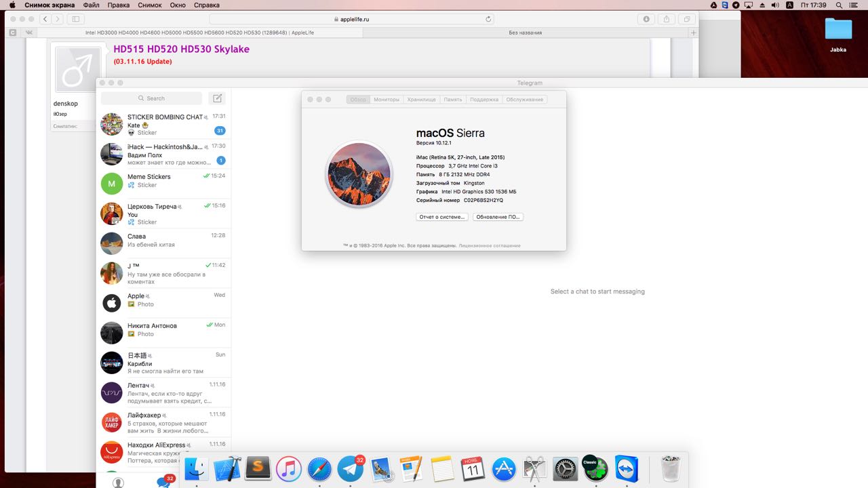Open the Screenshot (Grab) scissors Dock icon
Screen dimensions: 868x488
pyautogui.click(x=534, y=468)
